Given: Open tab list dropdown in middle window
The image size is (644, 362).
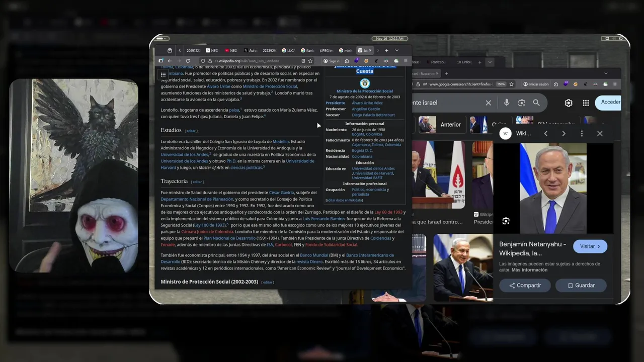Looking at the screenshot, I should point(490,62).
